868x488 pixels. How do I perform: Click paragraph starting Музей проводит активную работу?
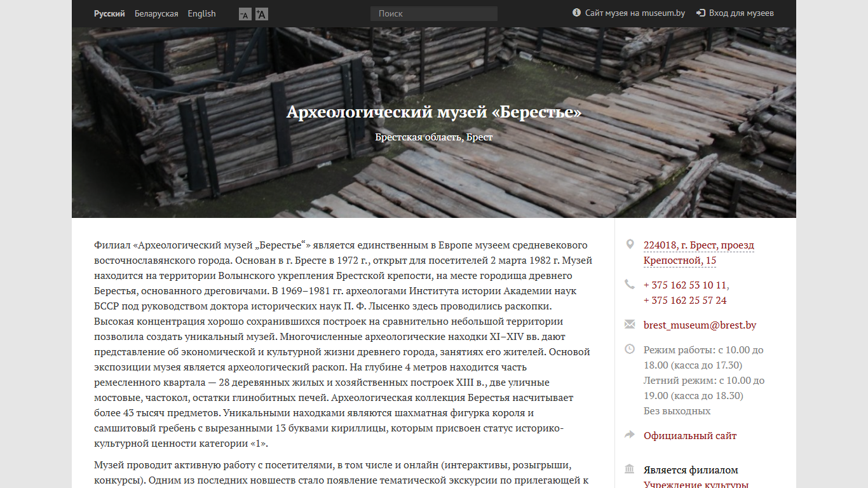343,472
